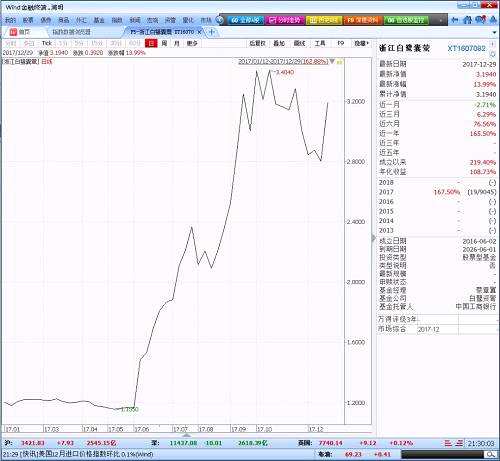The width and height of the screenshot is (500, 461).
Task: Click the bell icon at toolbar's far right
Action: coord(493,20)
